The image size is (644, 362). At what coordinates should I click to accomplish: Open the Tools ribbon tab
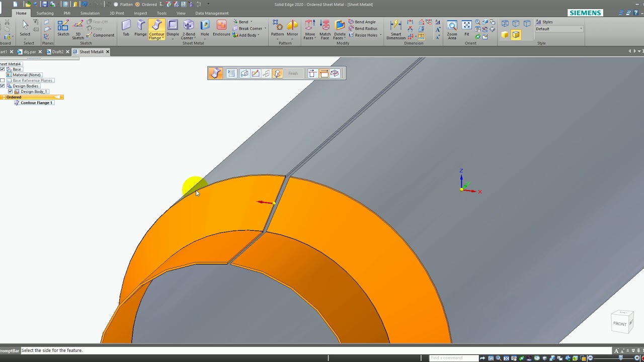pyautogui.click(x=162, y=13)
